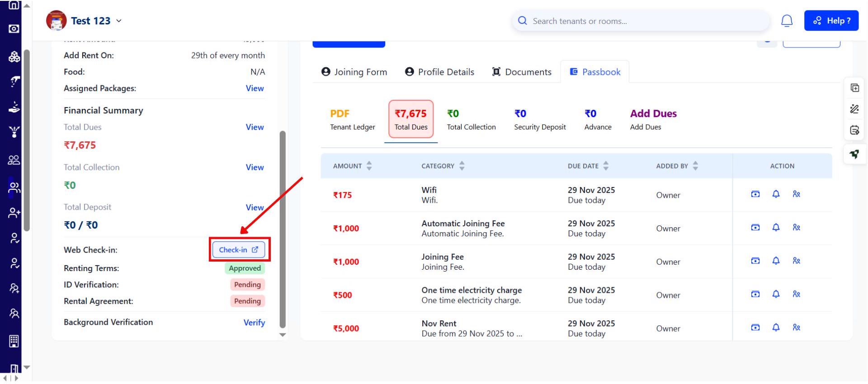Open the building icon in left sidebar
Image resolution: width=868 pixels, height=384 pixels.
[14, 341]
